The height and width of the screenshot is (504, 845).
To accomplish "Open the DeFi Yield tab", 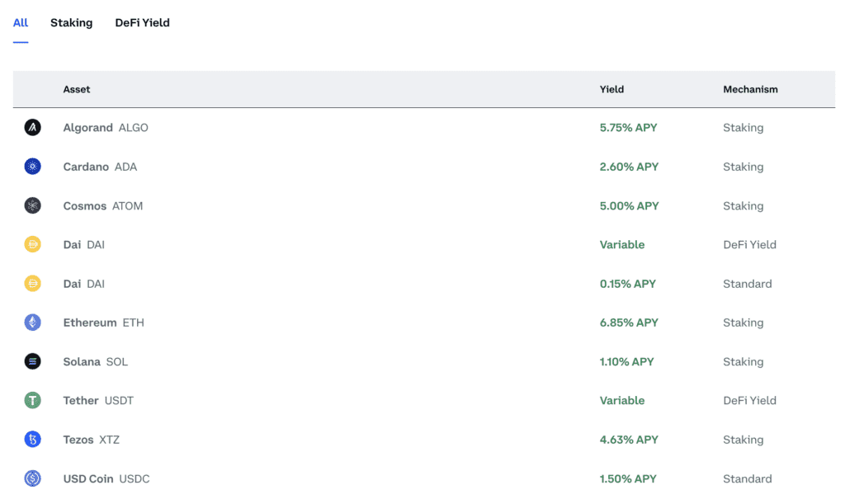I will tap(142, 23).
